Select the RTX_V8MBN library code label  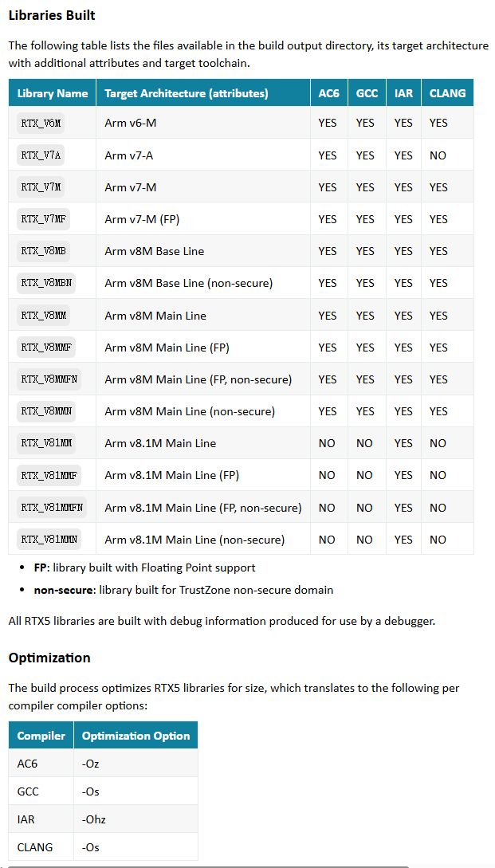click(x=46, y=283)
